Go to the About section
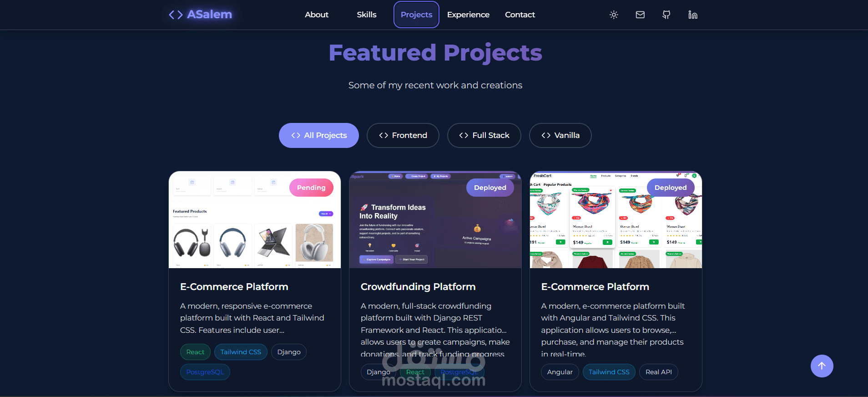Viewport: 868px width, 397px height. coord(317,15)
